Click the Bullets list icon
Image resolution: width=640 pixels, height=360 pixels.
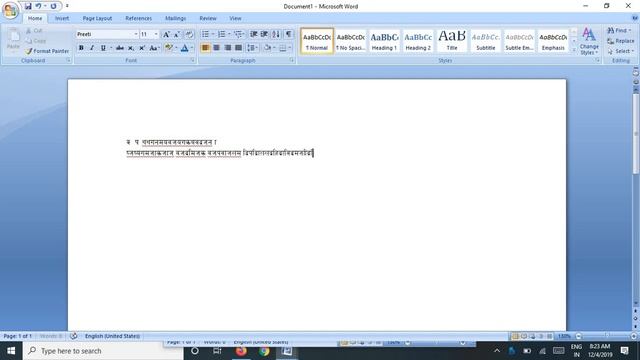(x=205, y=34)
